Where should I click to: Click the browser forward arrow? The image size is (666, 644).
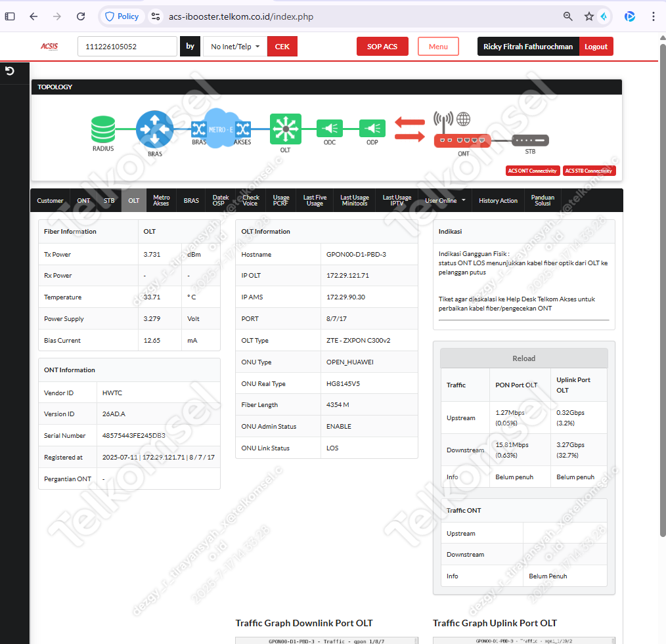(x=57, y=16)
